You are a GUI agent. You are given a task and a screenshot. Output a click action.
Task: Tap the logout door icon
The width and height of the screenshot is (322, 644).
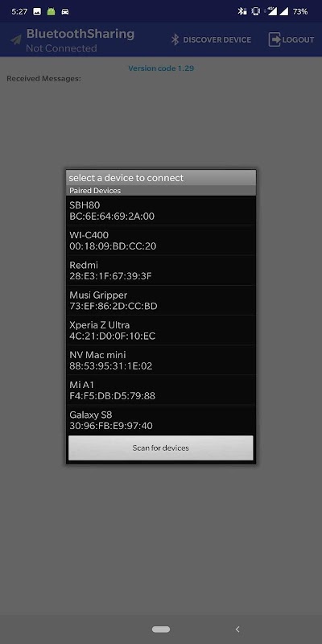click(x=275, y=39)
